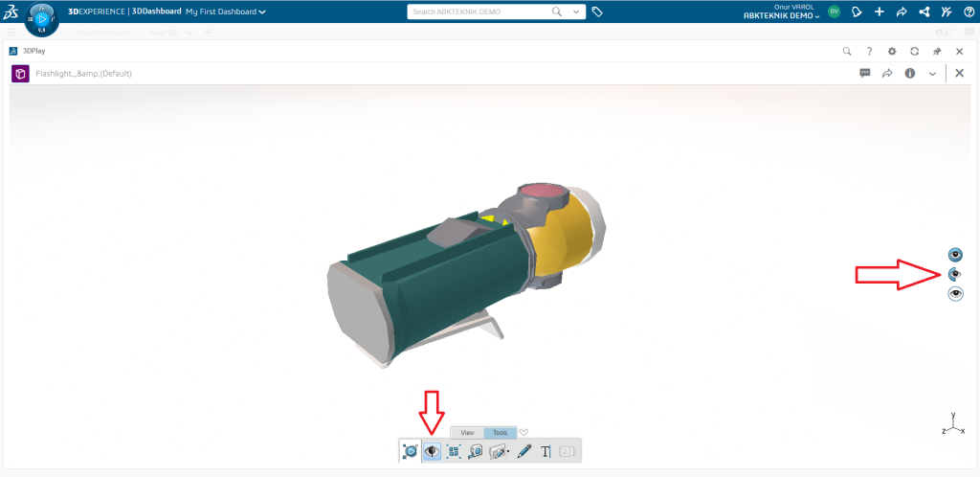
Task: Click the Share arrow in top bar
Action: click(902, 11)
